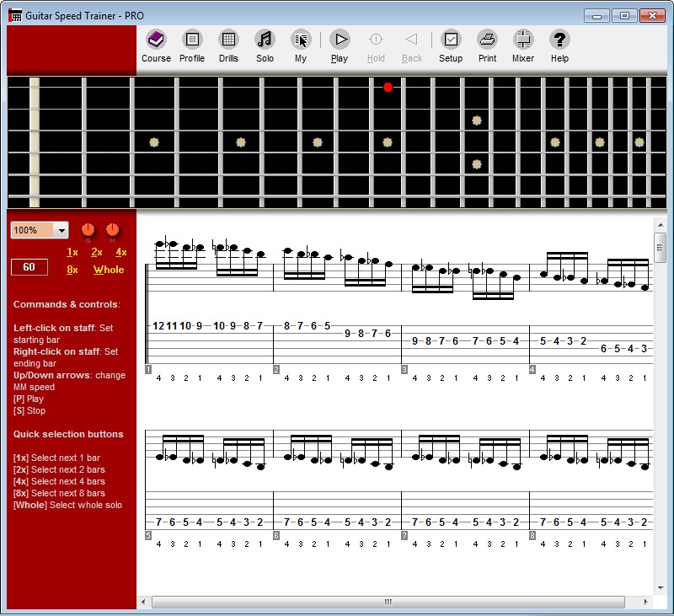Click bar marker 8 under the tab
The width and height of the screenshot is (674, 616).
click(532, 536)
